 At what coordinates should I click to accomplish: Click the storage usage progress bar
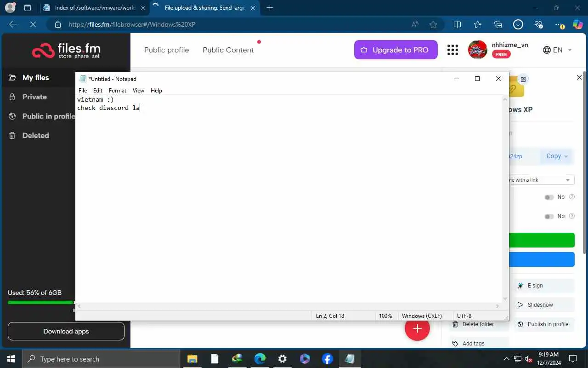tap(40, 302)
